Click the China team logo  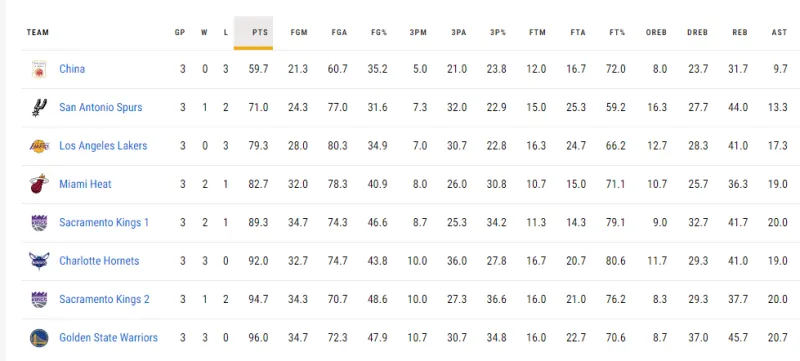[x=39, y=69]
